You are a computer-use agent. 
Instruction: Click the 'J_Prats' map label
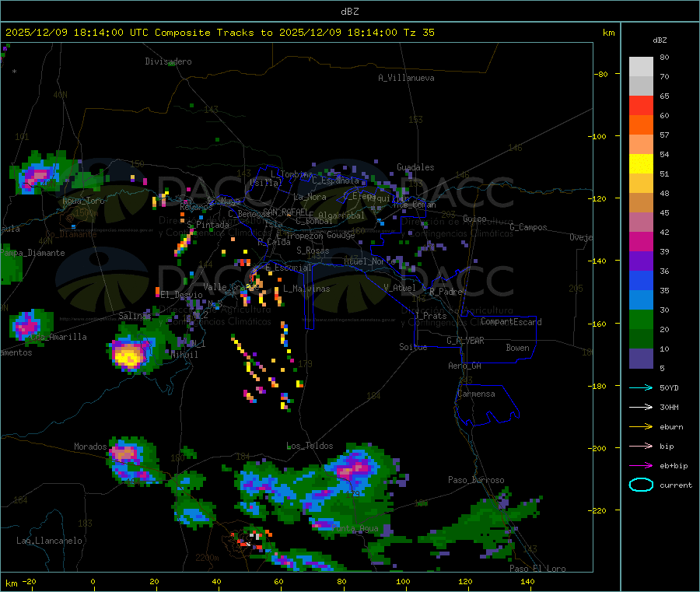(x=431, y=316)
